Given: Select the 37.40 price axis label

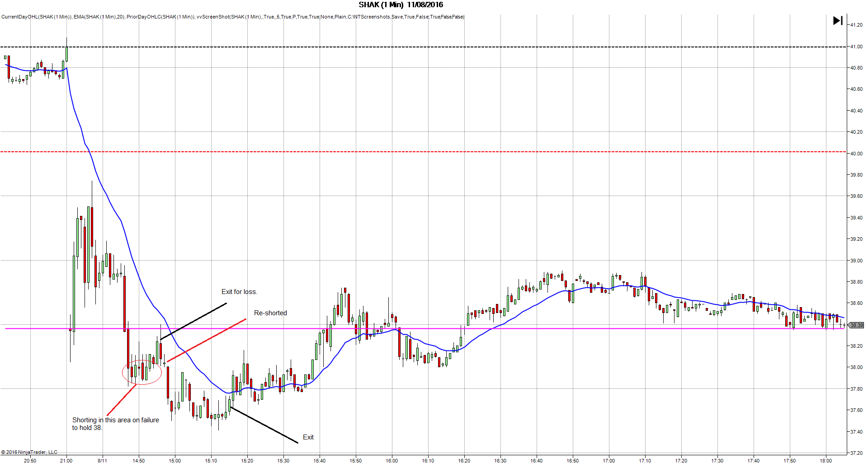Looking at the screenshot, I should (856, 432).
